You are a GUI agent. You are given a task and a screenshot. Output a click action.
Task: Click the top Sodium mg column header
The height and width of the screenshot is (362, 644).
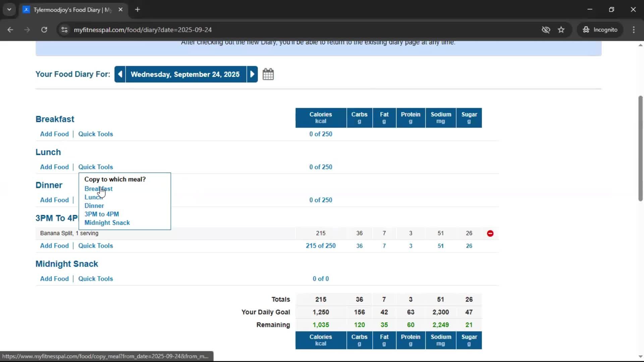coord(441,118)
